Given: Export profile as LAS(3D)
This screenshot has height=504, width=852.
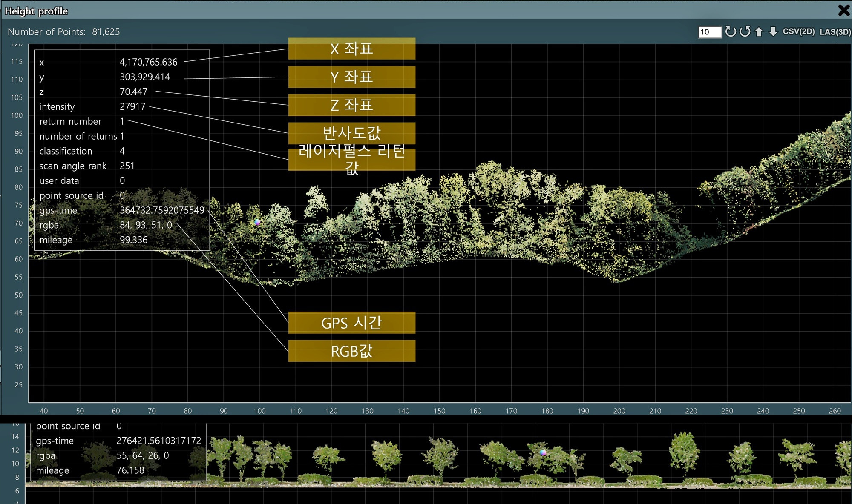Looking at the screenshot, I should tap(835, 32).
